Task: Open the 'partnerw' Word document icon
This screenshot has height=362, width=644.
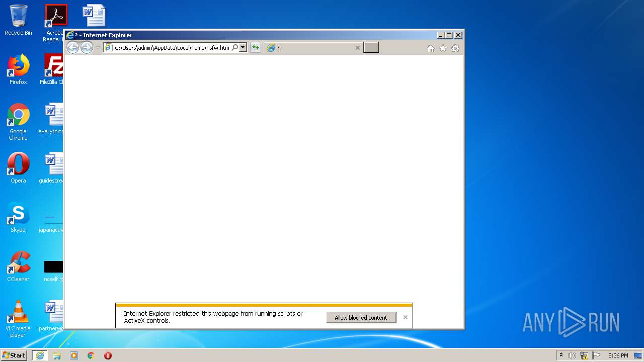Action: (52, 316)
